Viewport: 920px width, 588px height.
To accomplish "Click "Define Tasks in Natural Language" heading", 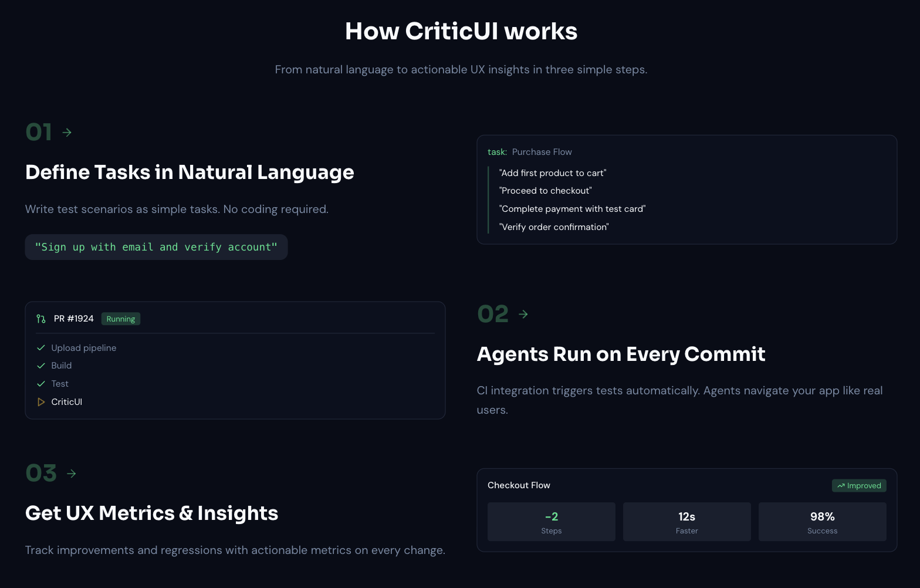I will pyautogui.click(x=190, y=173).
